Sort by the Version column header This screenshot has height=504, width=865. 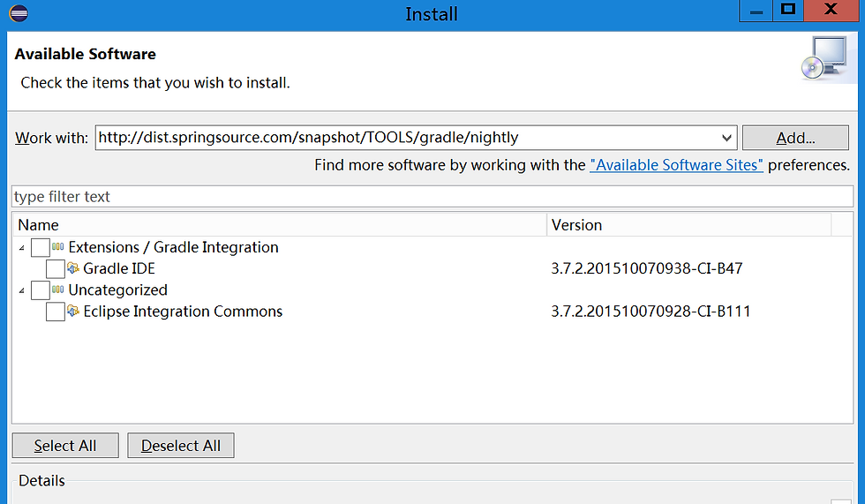tap(689, 225)
